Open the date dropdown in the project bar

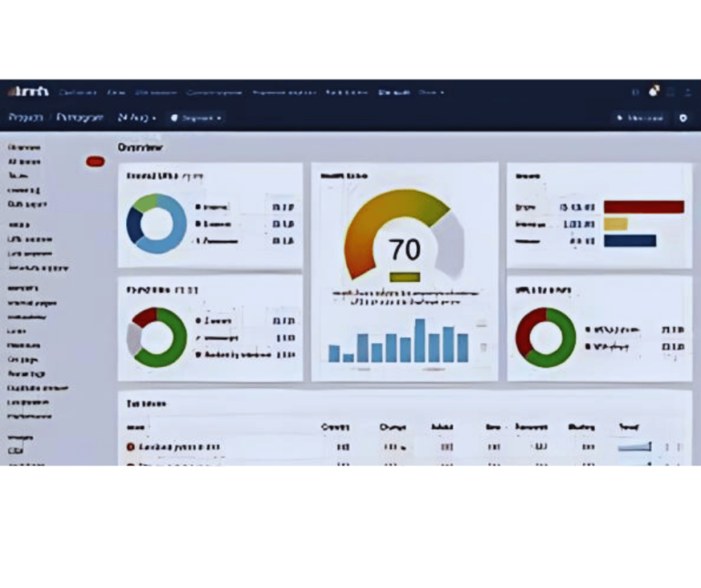click(137, 118)
